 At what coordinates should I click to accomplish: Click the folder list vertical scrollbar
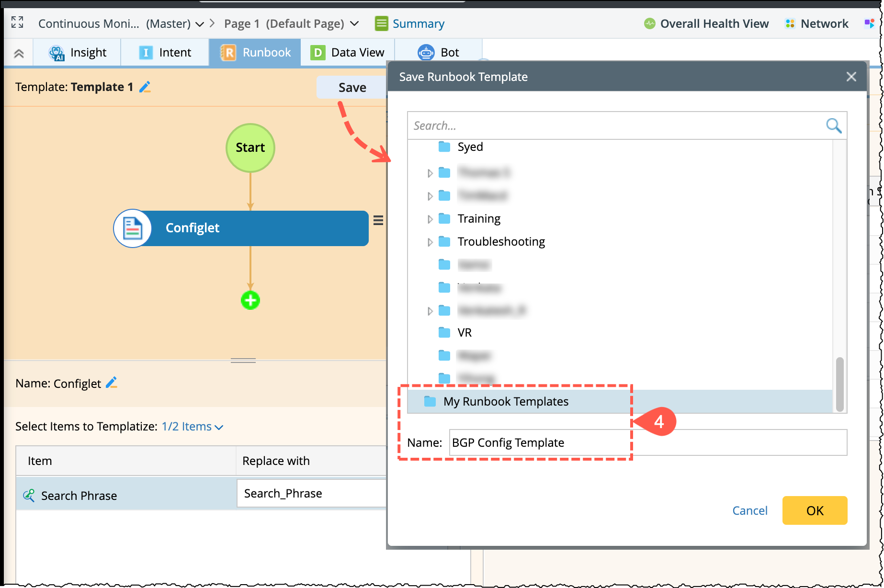pyautogui.click(x=839, y=384)
